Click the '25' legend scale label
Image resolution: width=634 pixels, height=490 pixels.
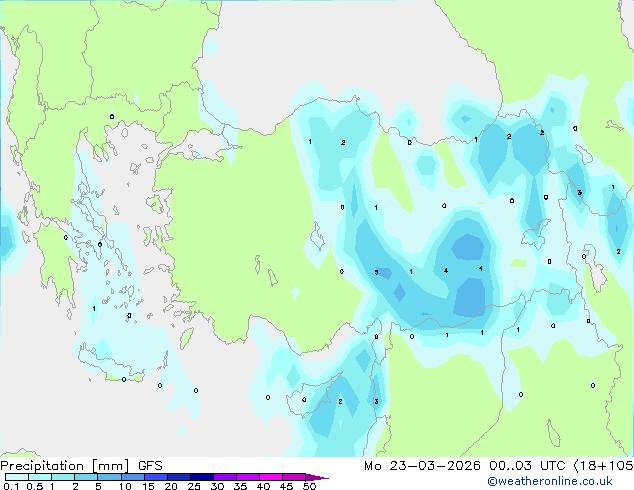tap(194, 486)
